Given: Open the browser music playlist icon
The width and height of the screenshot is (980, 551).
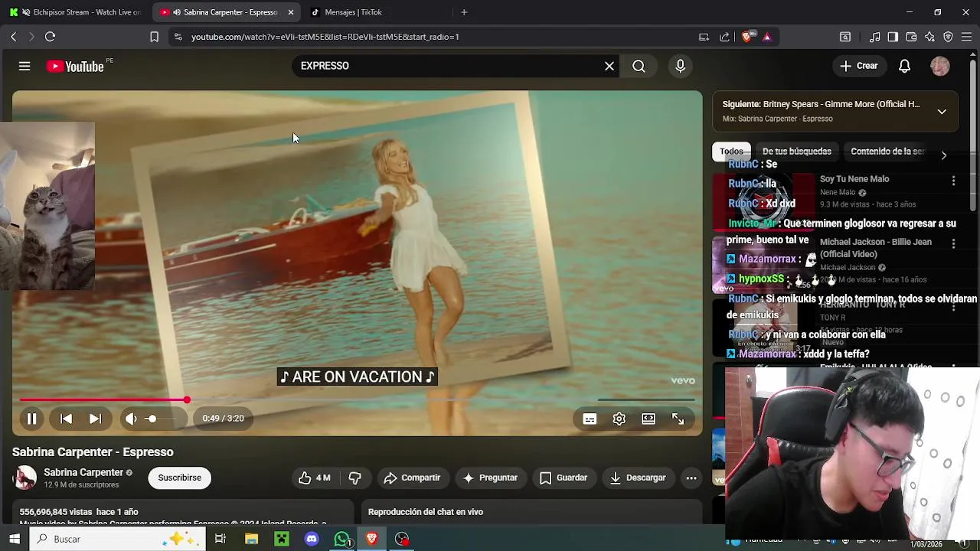Looking at the screenshot, I should point(874,37).
